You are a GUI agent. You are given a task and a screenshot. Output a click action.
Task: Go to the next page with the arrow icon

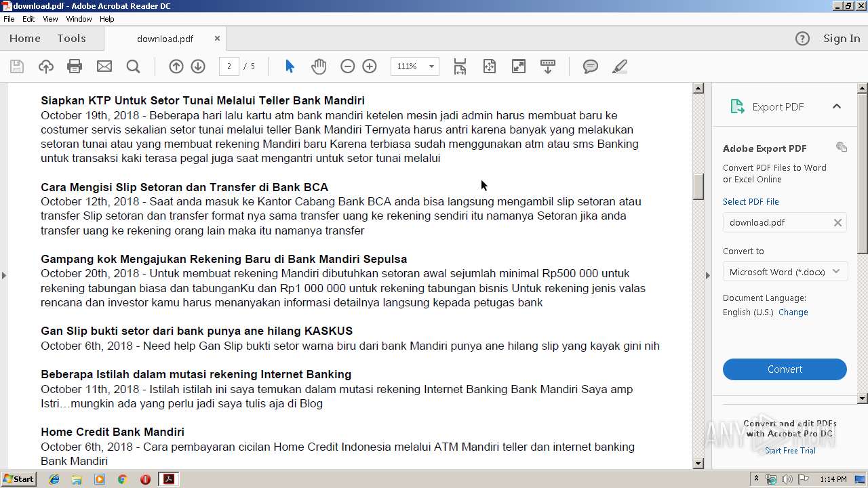coord(198,66)
